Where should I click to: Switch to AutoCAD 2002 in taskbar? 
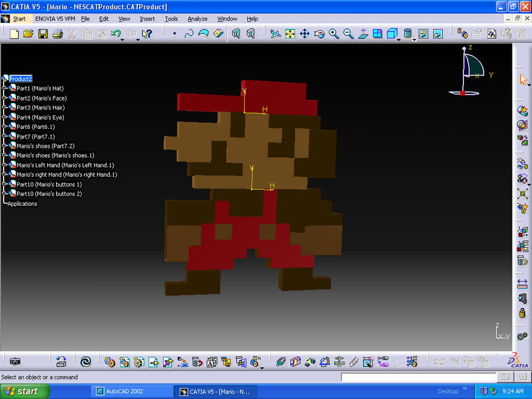pos(132,391)
